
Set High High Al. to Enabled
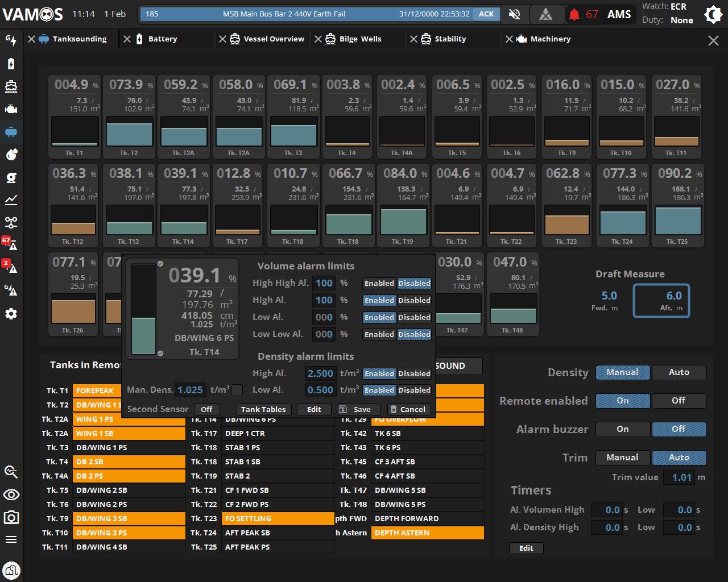[x=379, y=283]
